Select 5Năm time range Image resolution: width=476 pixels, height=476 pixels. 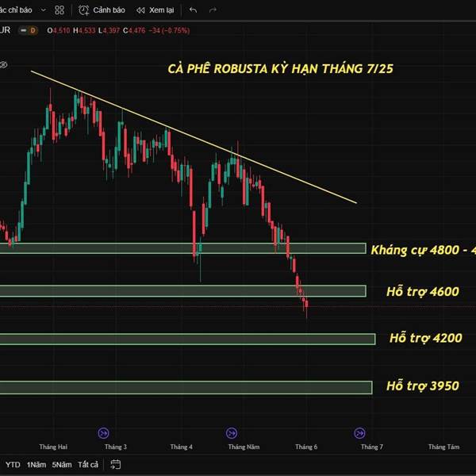tap(62, 464)
